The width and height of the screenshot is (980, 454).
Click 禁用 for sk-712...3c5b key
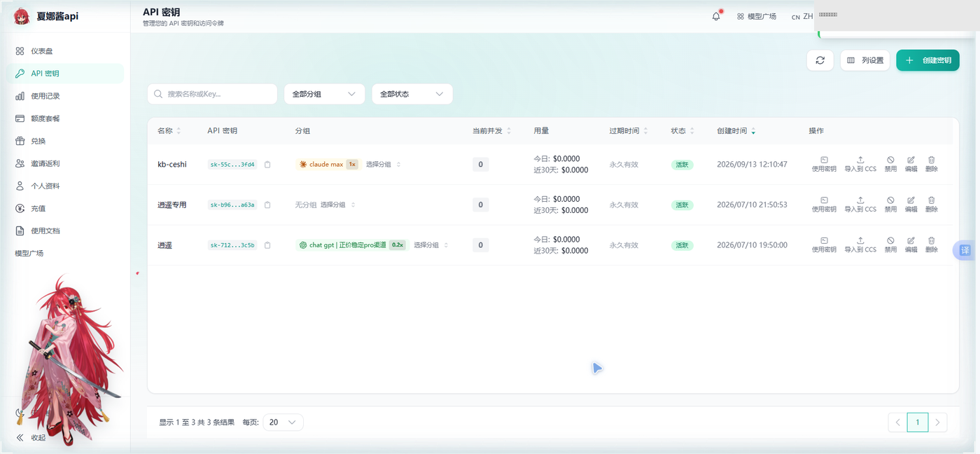(x=890, y=245)
